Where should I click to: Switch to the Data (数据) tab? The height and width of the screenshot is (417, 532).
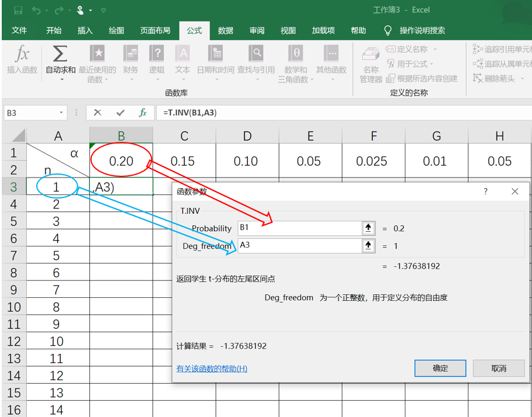pyautogui.click(x=225, y=30)
